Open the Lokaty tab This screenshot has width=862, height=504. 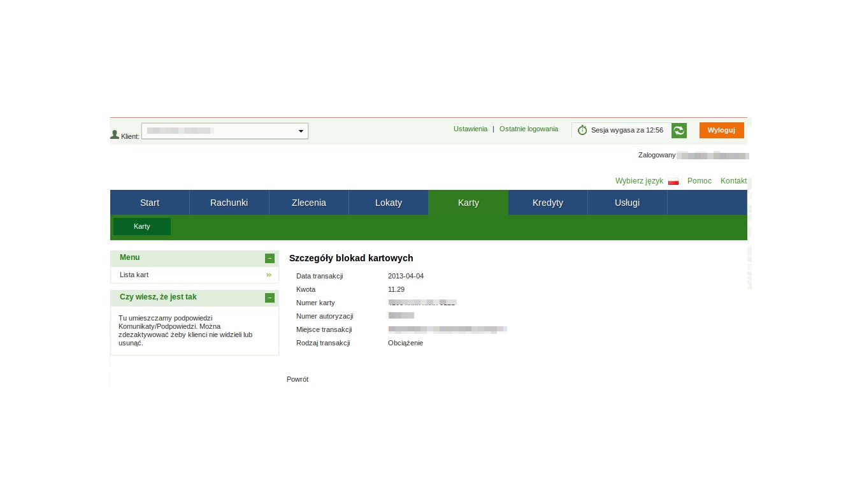[389, 203]
